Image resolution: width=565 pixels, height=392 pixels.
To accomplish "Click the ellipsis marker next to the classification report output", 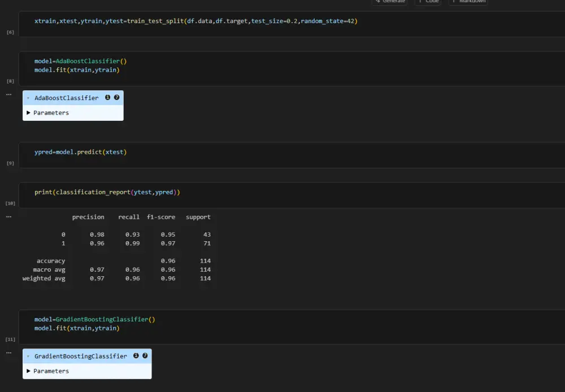I will tap(8, 216).
